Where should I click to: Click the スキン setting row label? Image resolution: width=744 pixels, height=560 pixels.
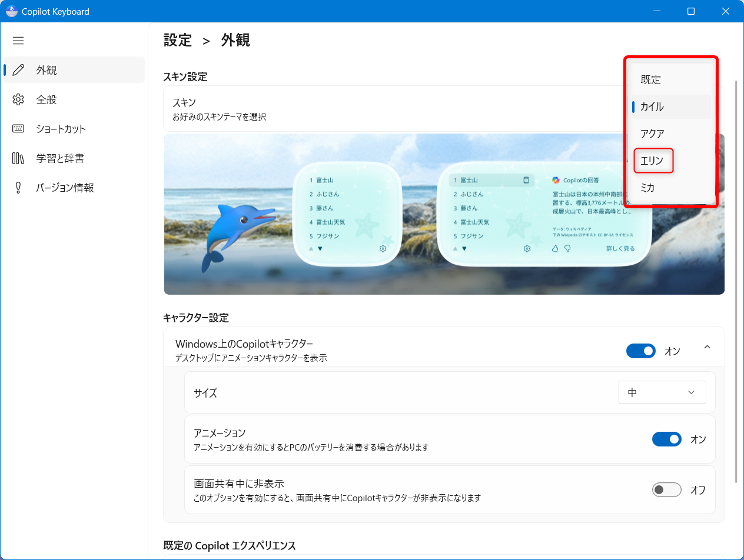point(184,102)
